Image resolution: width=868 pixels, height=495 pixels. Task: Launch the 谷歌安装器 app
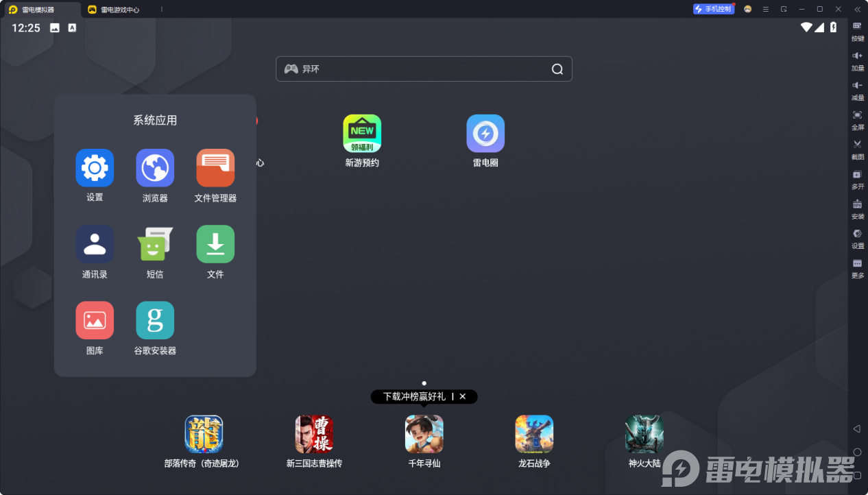(155, 320)
